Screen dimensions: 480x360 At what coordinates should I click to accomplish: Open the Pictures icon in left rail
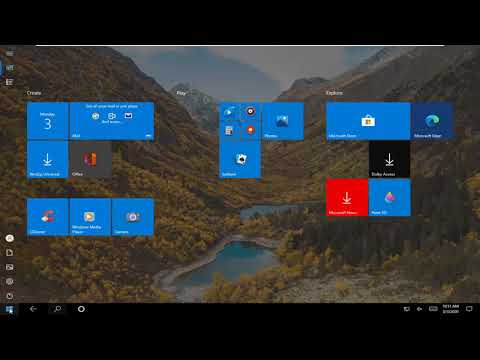[x=10, y=267]
